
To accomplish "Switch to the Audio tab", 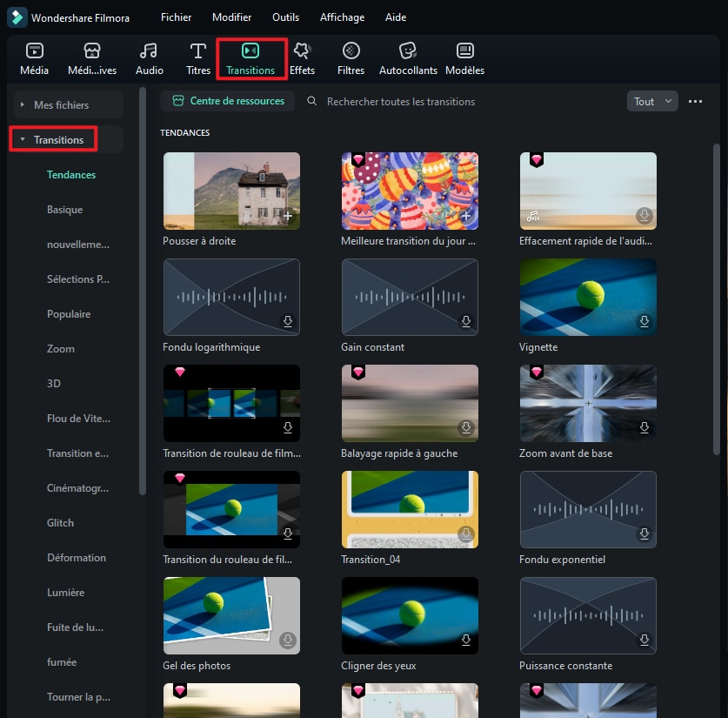I will (x=149, y=59).
